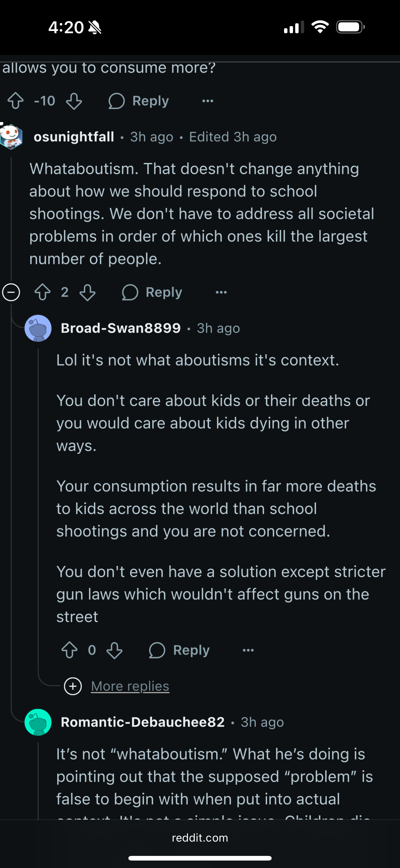Viewport: 400px width, 868px height.
Task: Upvote osunightfall's Whataboutism comment
Action: (42, 292)
